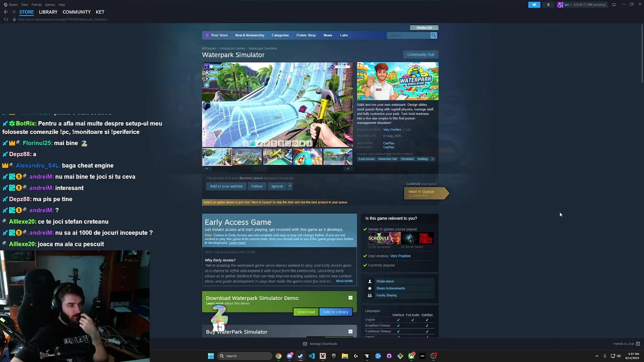644x362 pixels.
Task: Open the New & Noteworthy dropdown
Action: coord(250,35)
